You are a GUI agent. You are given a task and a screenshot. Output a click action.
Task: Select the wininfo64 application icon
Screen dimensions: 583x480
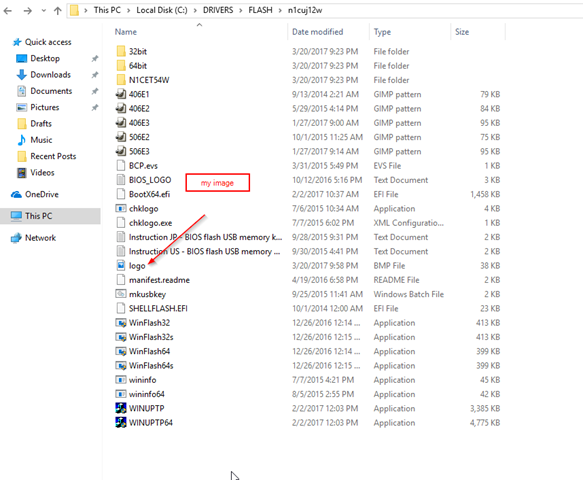121,394
